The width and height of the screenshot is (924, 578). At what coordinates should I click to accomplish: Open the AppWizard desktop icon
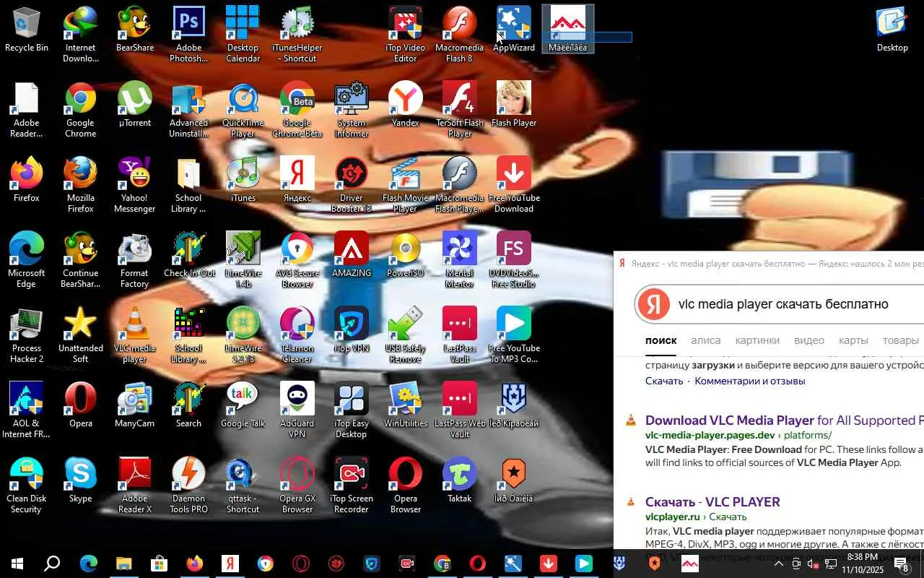[514, 30]
